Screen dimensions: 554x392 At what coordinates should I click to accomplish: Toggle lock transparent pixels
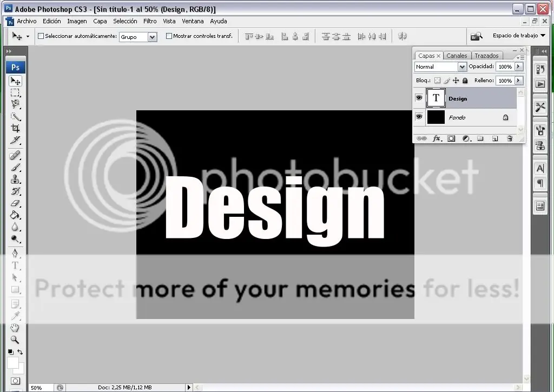point(437,81)
